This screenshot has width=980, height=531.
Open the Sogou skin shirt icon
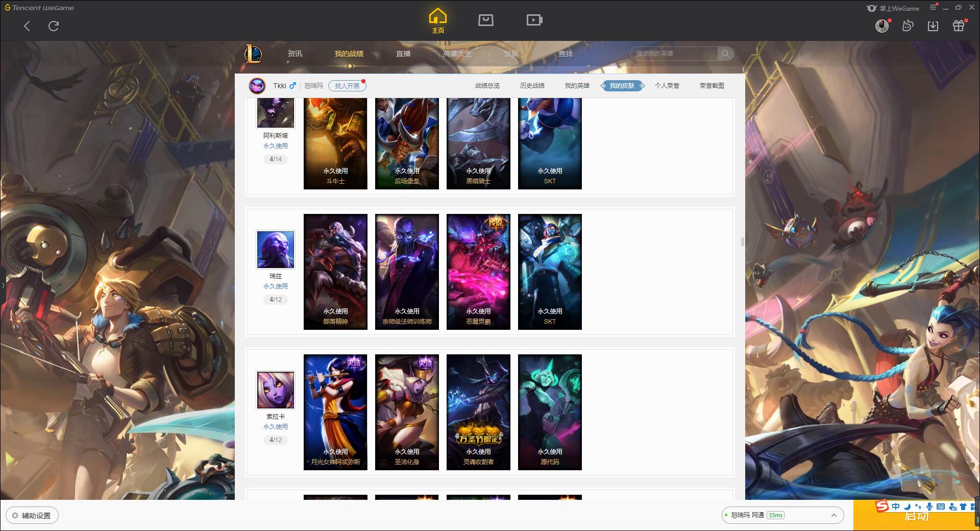(963, 506)
